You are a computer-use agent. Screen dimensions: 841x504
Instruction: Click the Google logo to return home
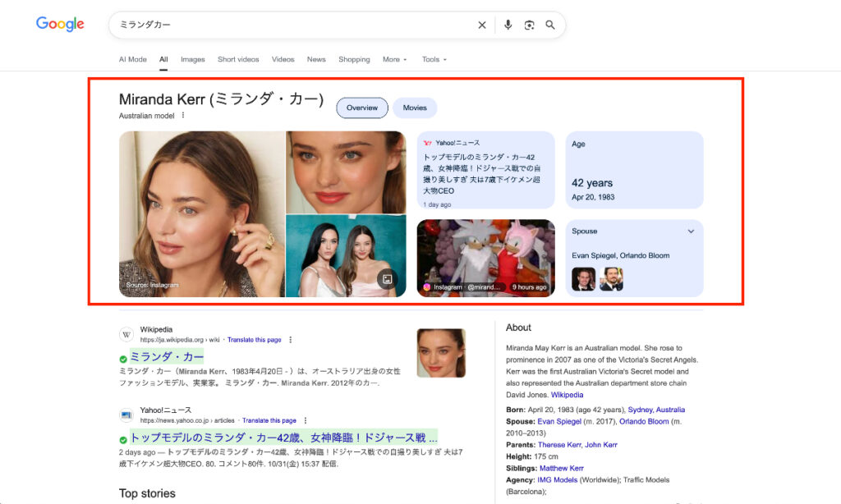pos(58,25)
